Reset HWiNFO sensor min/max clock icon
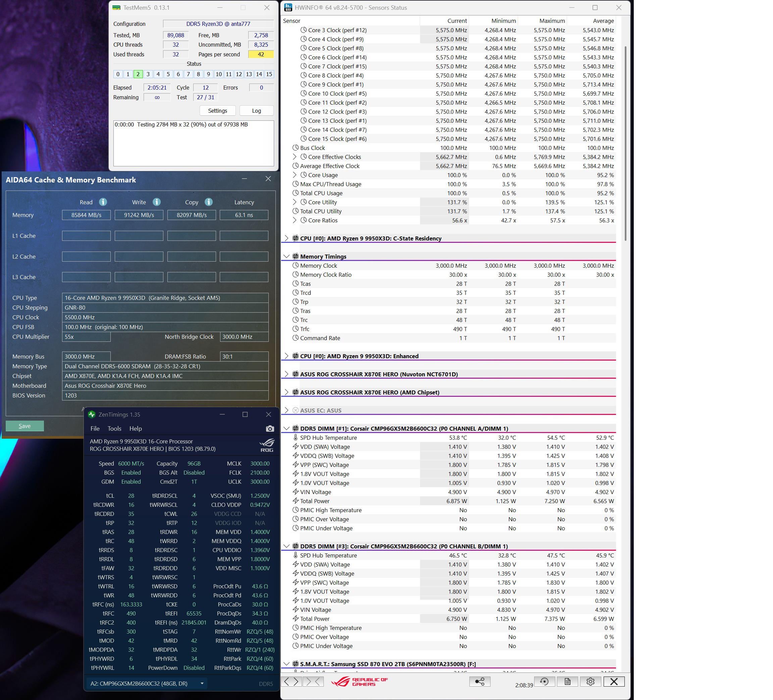Image resolution: width=773 pixels, height=700 pixels. [544, 681]
